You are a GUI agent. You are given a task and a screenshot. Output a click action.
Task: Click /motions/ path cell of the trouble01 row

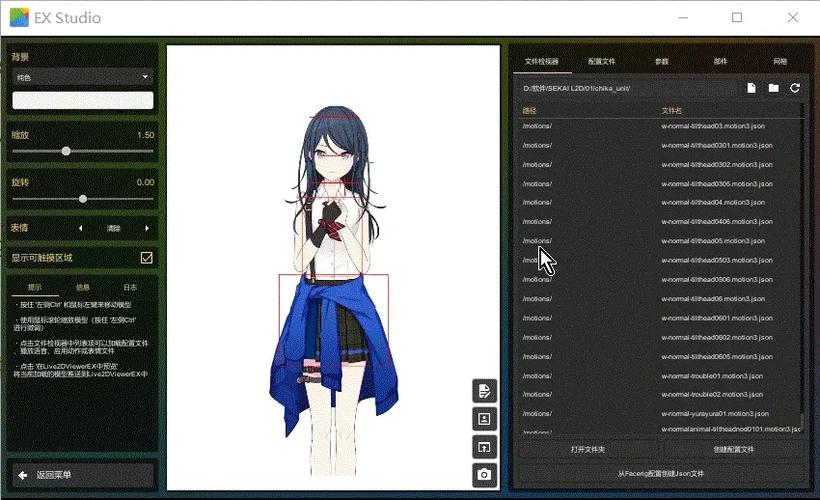(x=537, y=376)
